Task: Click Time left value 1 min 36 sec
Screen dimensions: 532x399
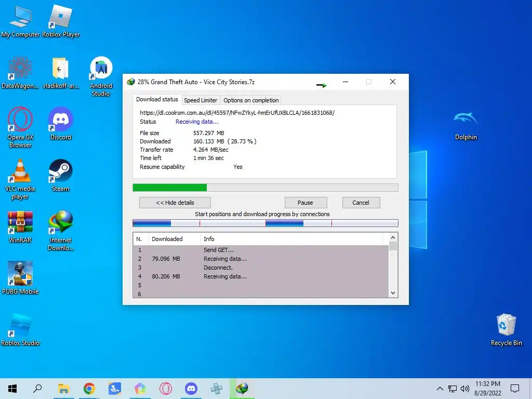Action: [x=208, y=158]
